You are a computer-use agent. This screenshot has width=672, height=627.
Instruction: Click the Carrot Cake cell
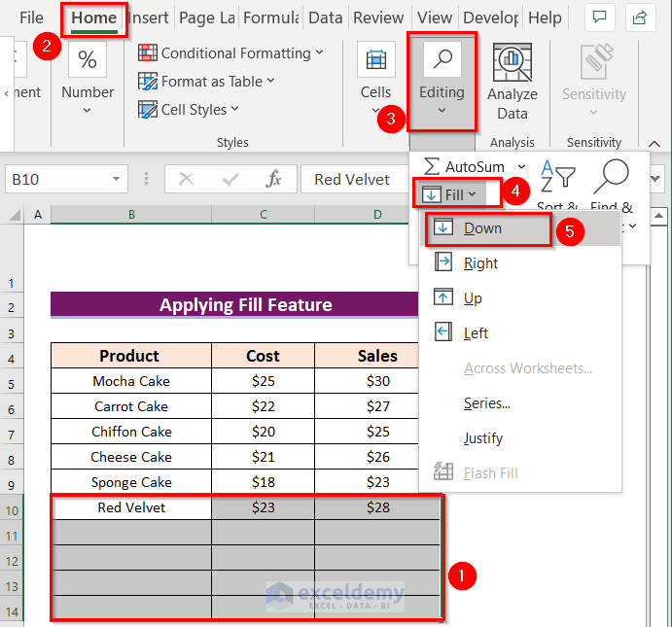(131, 406)
